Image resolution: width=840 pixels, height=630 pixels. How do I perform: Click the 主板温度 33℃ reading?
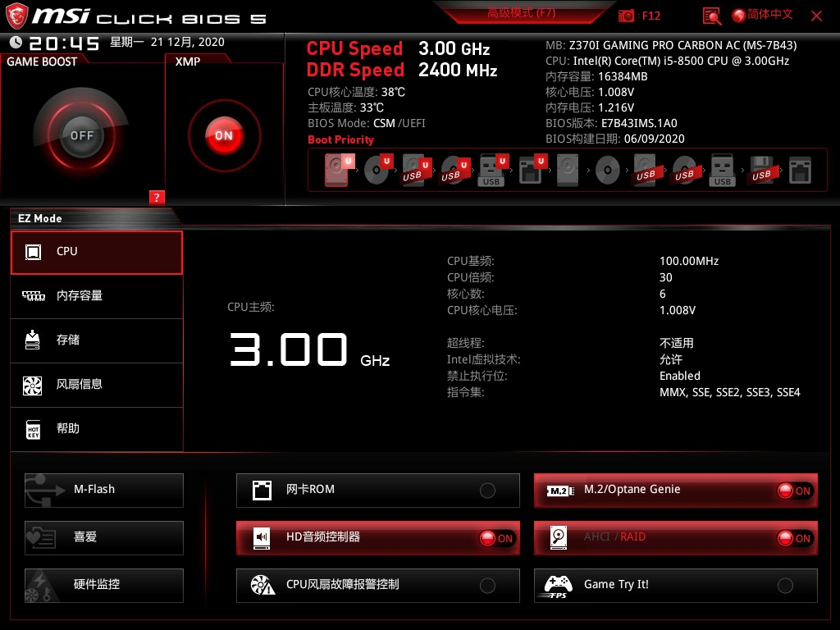tap(345, 107)
